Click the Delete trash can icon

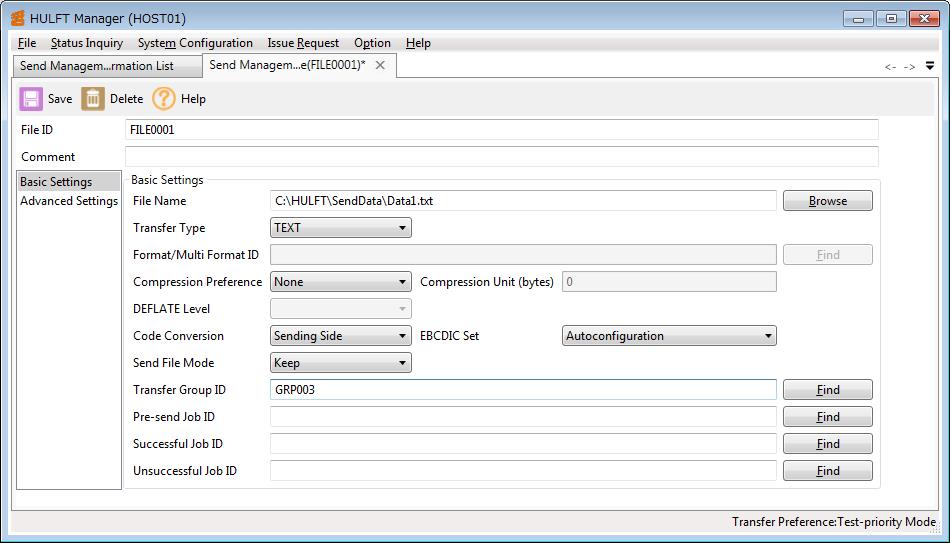(93, 99)
